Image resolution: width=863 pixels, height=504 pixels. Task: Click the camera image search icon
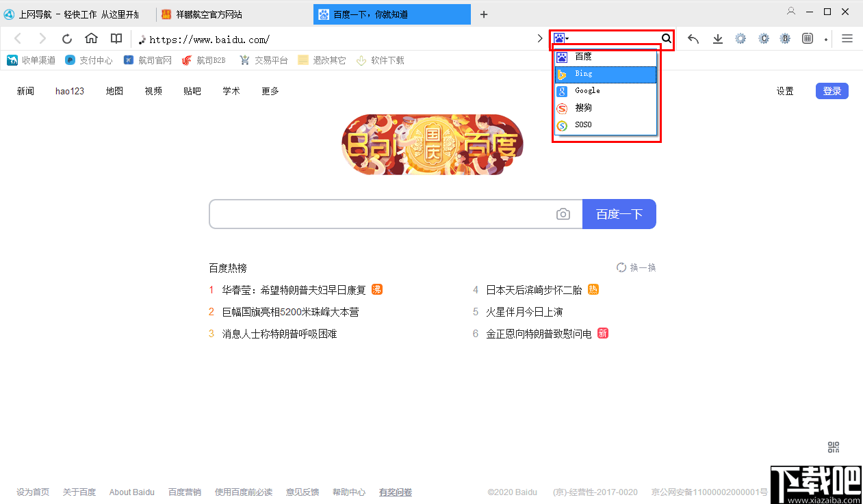pyautogui.click(x=563, y=214)
